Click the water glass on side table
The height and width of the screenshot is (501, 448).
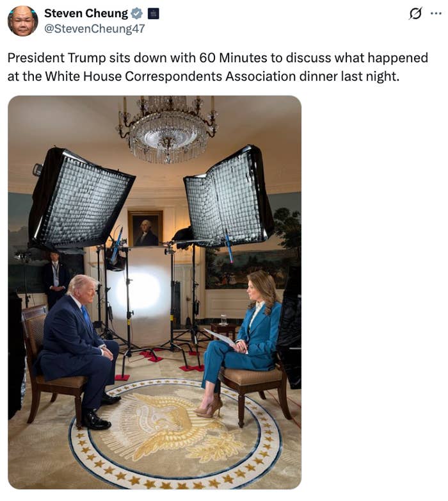(x=224, y=320)
